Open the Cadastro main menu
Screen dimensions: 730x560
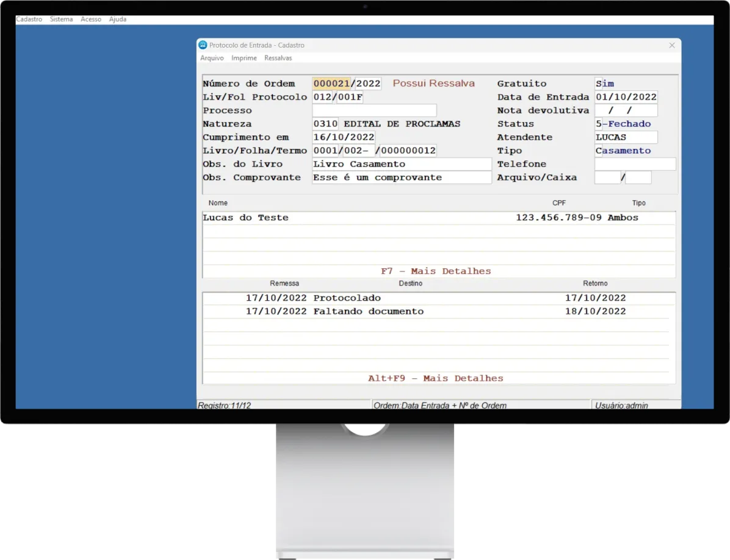29,20
